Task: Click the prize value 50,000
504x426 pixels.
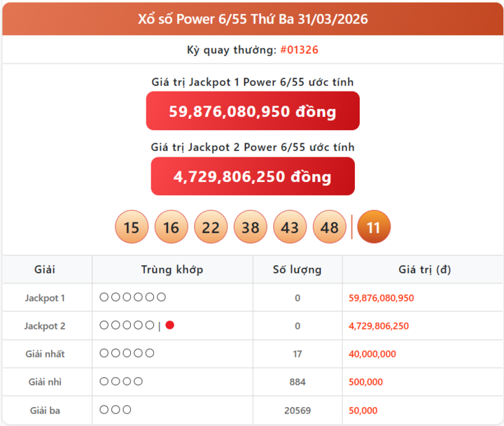Action: [x=363, y=410]
